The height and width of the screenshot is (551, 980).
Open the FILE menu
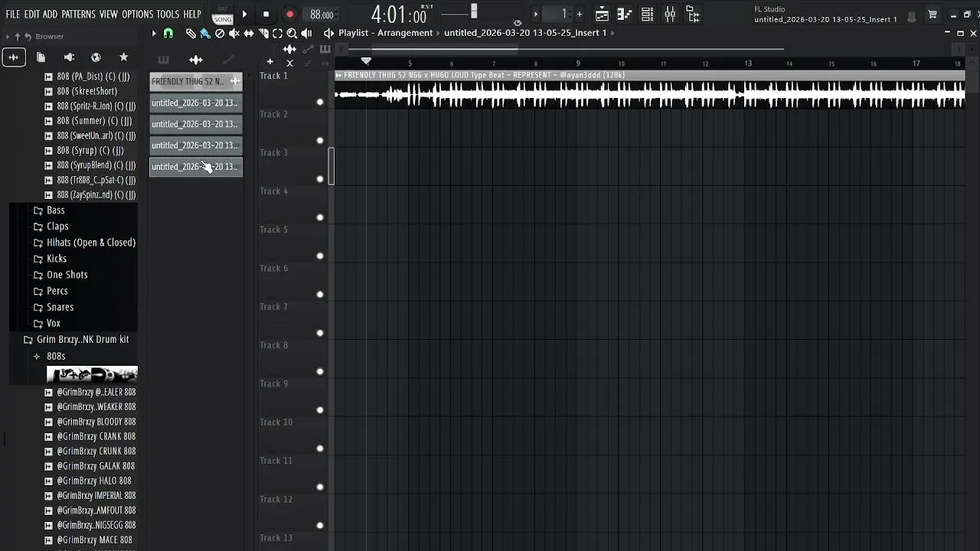tap(13, 15)
